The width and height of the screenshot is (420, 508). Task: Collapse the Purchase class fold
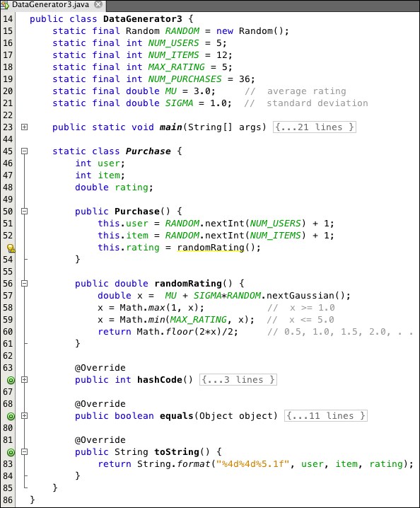click(24, 151)
